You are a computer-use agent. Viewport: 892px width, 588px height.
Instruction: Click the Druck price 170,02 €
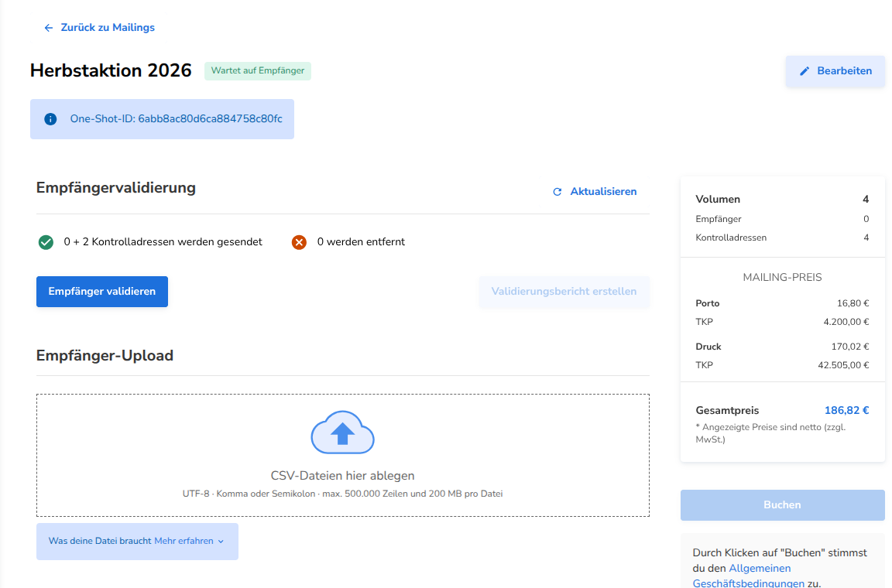850,347
